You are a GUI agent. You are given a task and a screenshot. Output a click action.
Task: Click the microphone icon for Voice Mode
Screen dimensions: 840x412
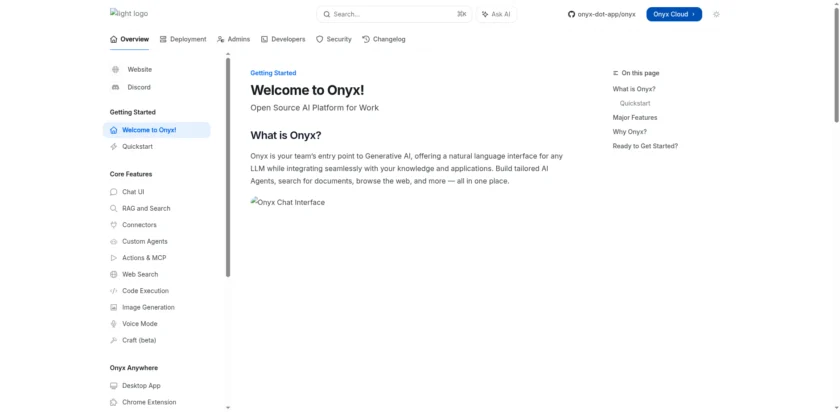tap(113, 324)
